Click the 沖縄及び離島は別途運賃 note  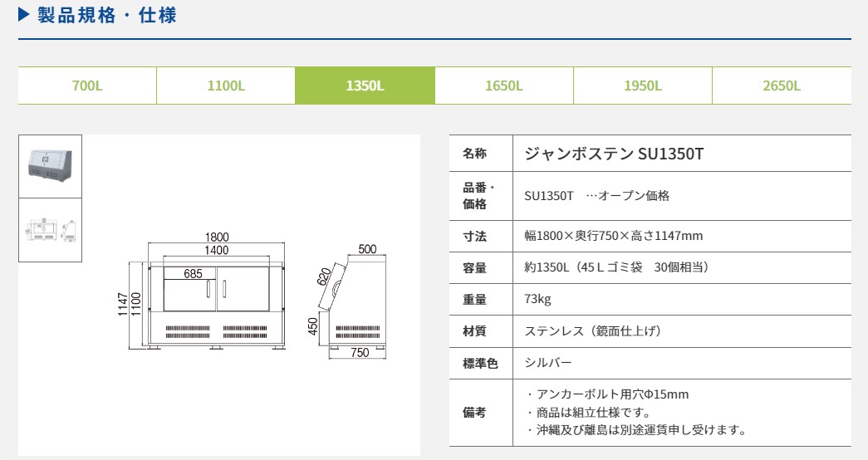[x=635, y=429]
